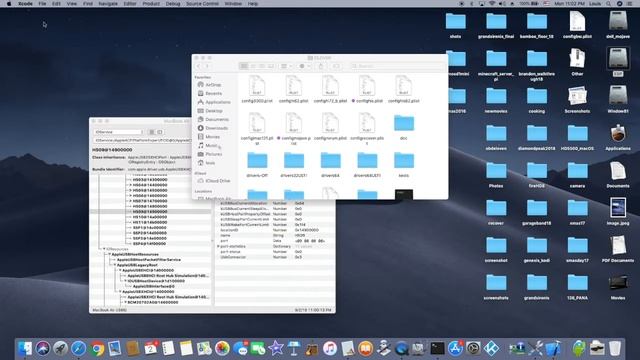Open the Product menu
The height and width of the screenshot is (360, 640).
pyautogui.click(x=151, y=4)
